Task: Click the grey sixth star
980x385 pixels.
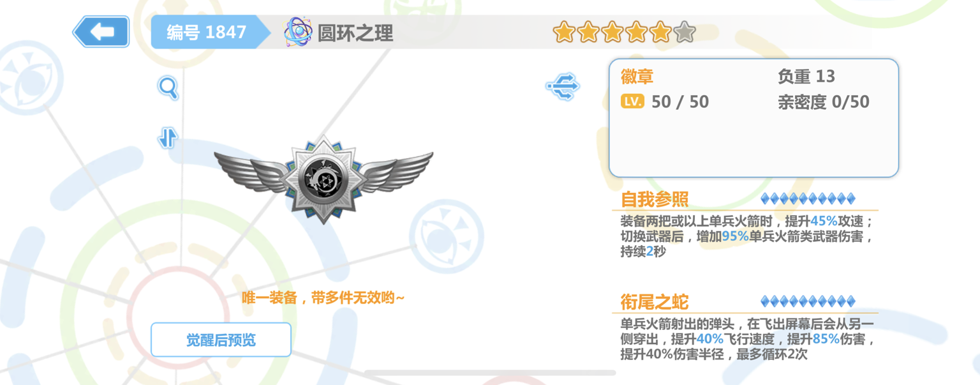Action: coord(685,32)
